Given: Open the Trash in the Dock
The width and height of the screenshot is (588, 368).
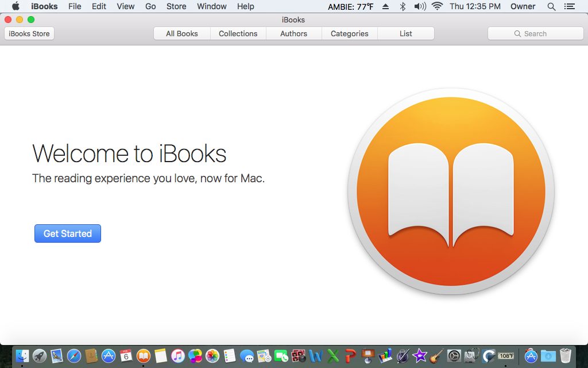Looking at the screenshot, I should point(566,355).
